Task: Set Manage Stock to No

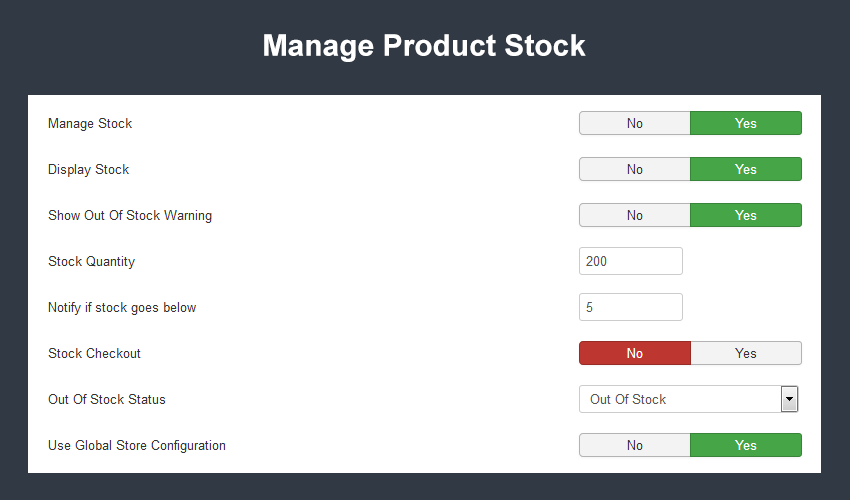Action: pyautogui.click(x=635, y=123)
